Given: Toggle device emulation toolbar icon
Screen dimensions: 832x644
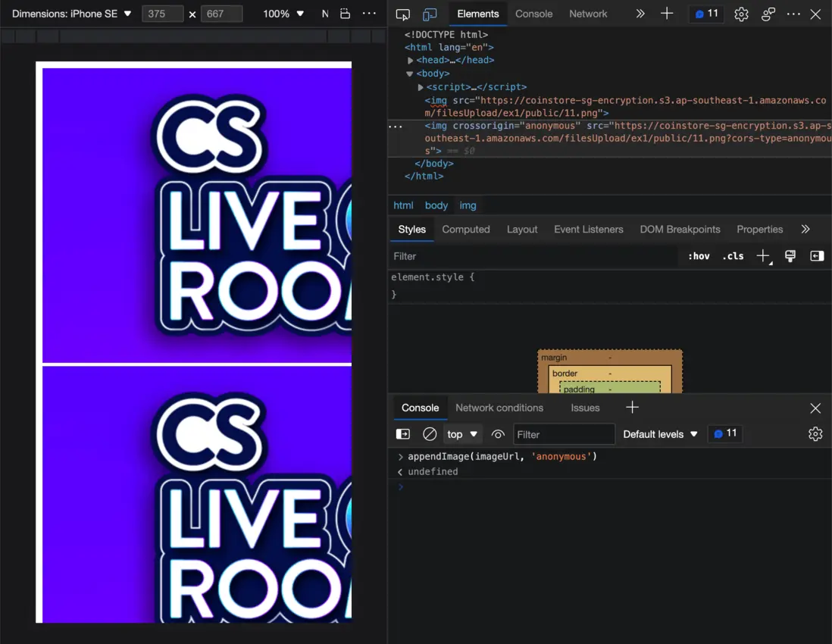Looking at the screenshot, I should click(430, 14).
